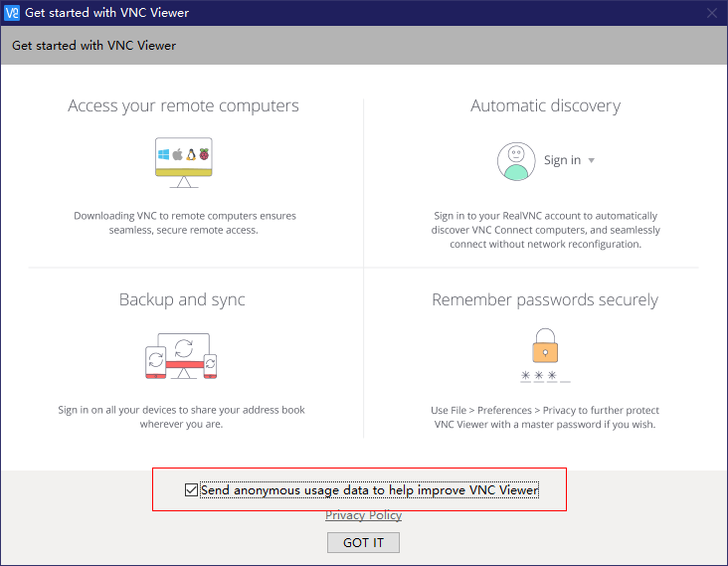Click the sync arrows on center monitor
Screen dimensions: 728x566
183,347
